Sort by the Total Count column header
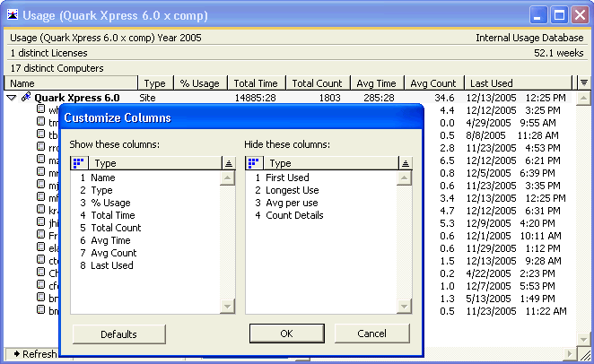Image resolution: width=594 pixels, height=364 pixels. pos(318,82)
